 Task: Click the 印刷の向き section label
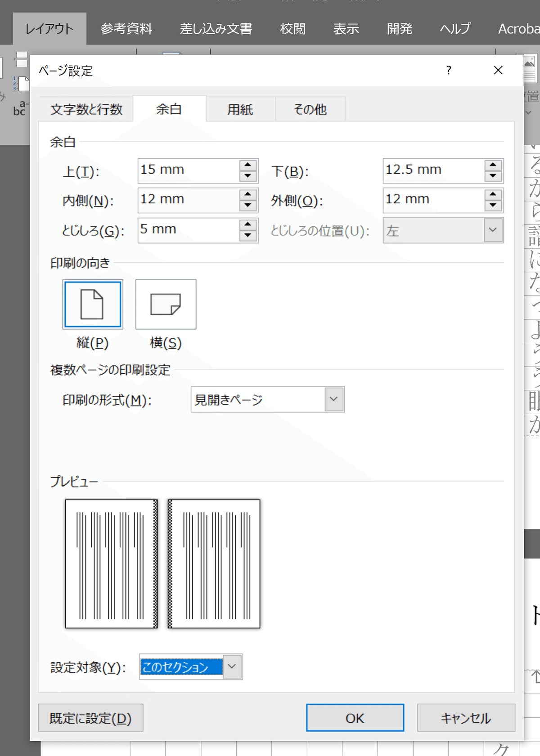pyautogui.click(x=80, y=263)
